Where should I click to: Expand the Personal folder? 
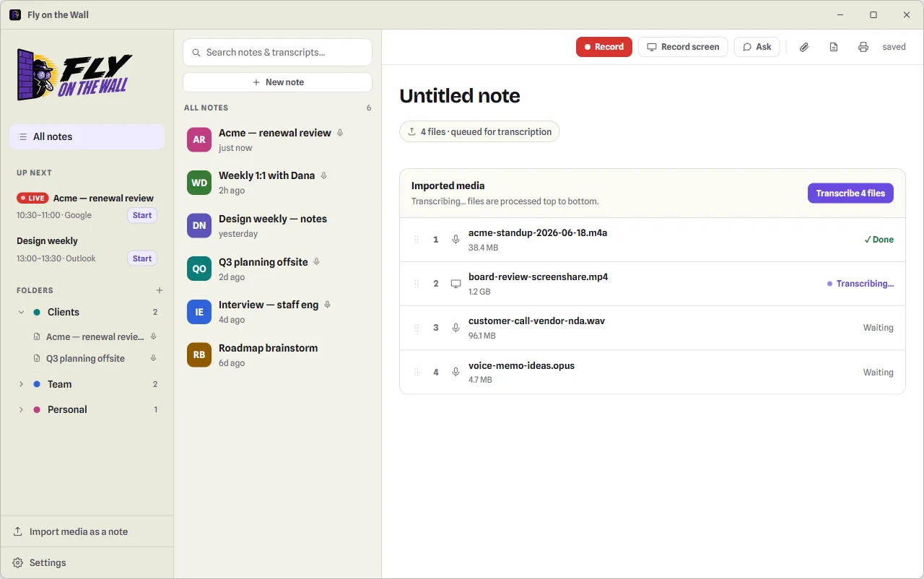click(x=21, y=409)
